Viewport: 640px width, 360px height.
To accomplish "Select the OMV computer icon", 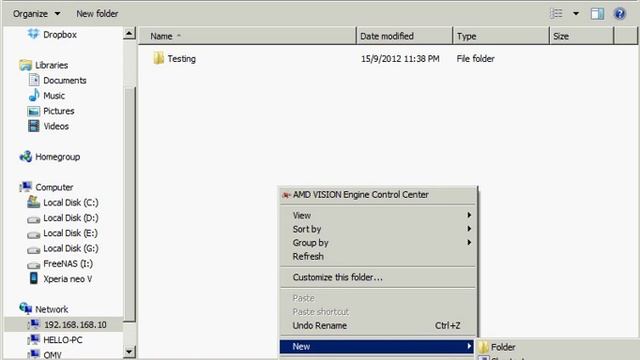I will click(x=34, y=354).
